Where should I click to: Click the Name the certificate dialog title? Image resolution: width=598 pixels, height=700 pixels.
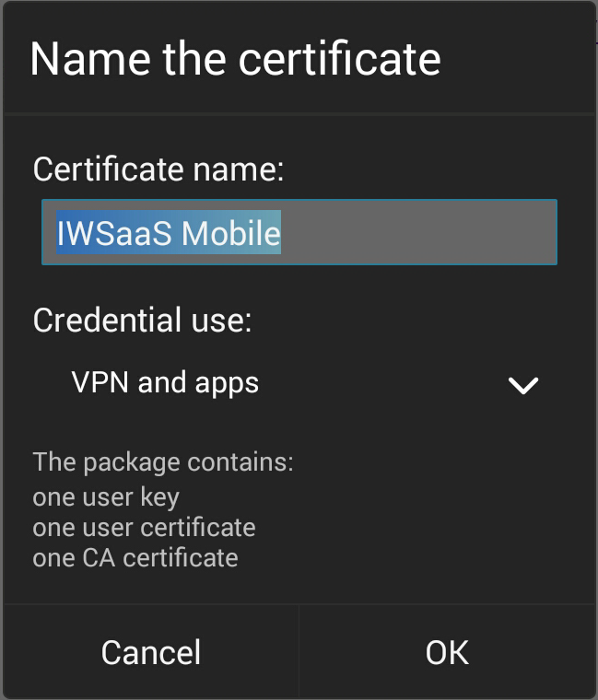coord(236,59)
